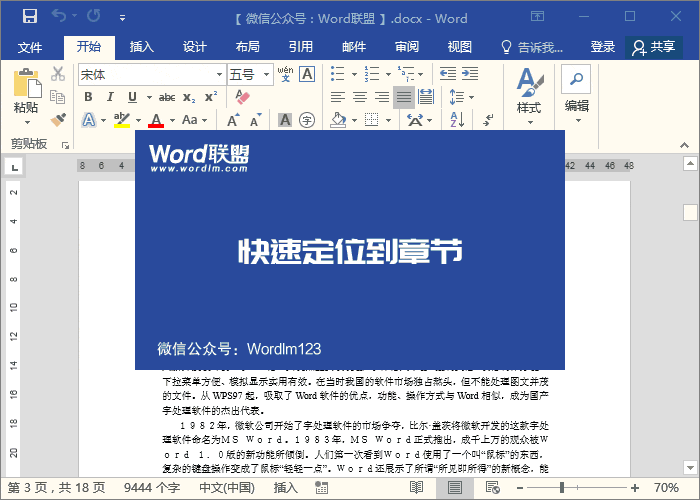Increase font size with larger A
Screen dimensions: 700x500
[x=233, y=120]
